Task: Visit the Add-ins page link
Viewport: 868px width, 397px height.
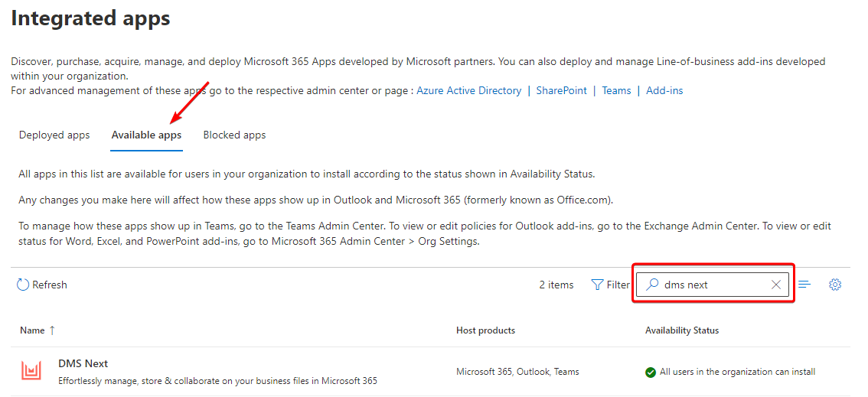Action: pos(664,90)
